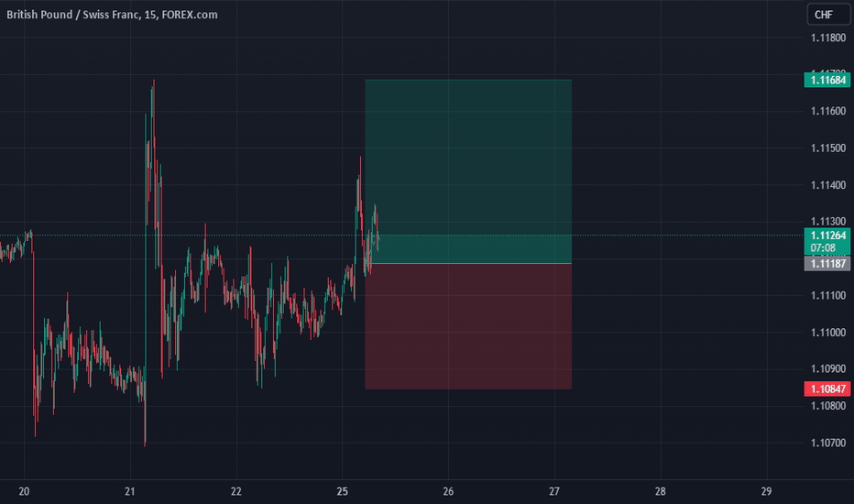Click date label 20 on time axis

tap(24, 491)
